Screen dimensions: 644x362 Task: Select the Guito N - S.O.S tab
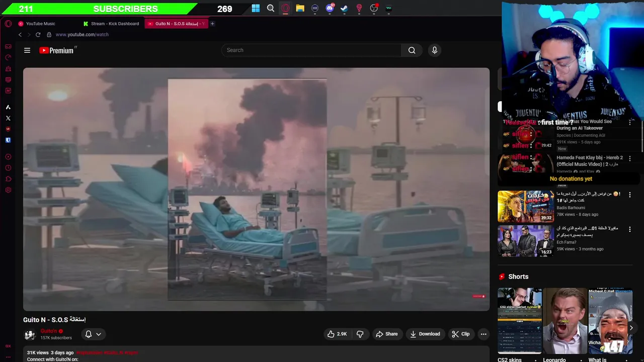point(176,24)
